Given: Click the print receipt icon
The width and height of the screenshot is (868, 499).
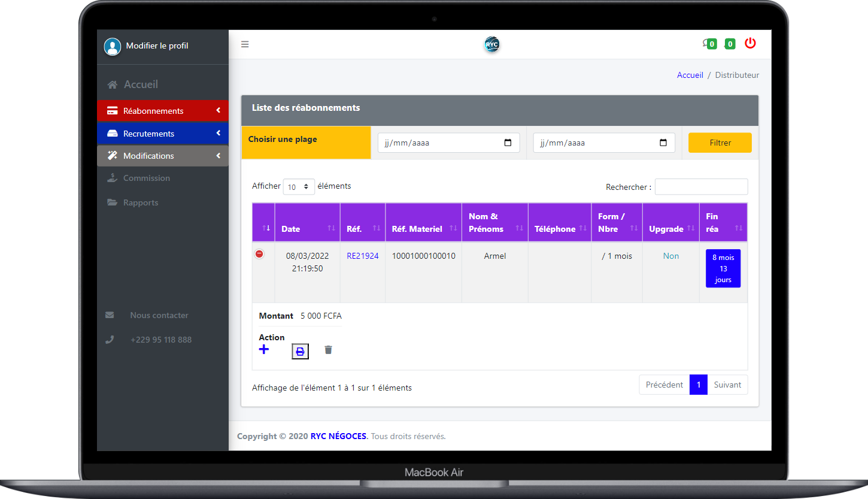Looking at the screenshot, I should click(300, 352).
